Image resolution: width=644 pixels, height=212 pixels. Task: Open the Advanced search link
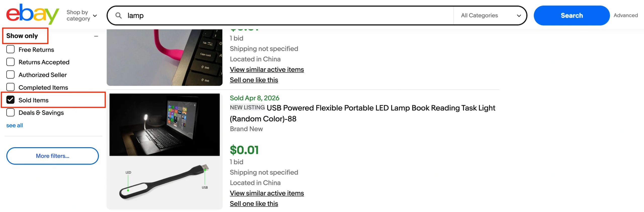click(625, 15)
